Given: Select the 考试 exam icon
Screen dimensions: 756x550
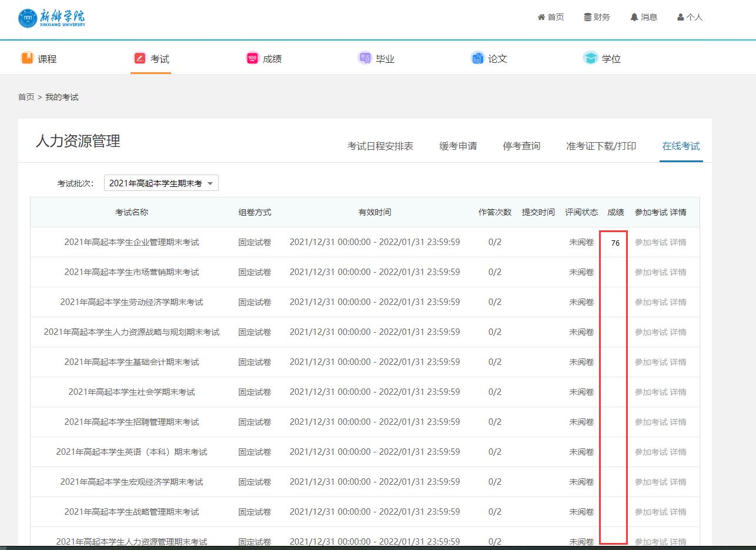Looking at the screenshot, I should tap(140, 58).
